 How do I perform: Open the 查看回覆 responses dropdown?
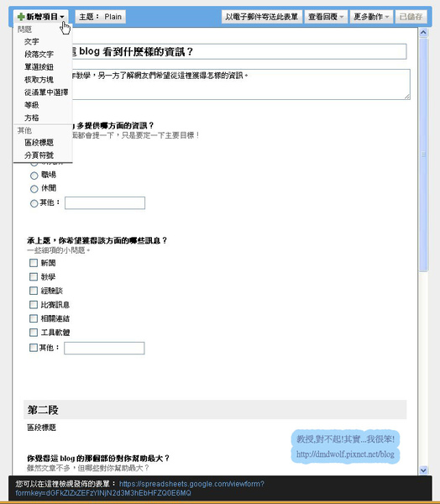tap(326, 17)
